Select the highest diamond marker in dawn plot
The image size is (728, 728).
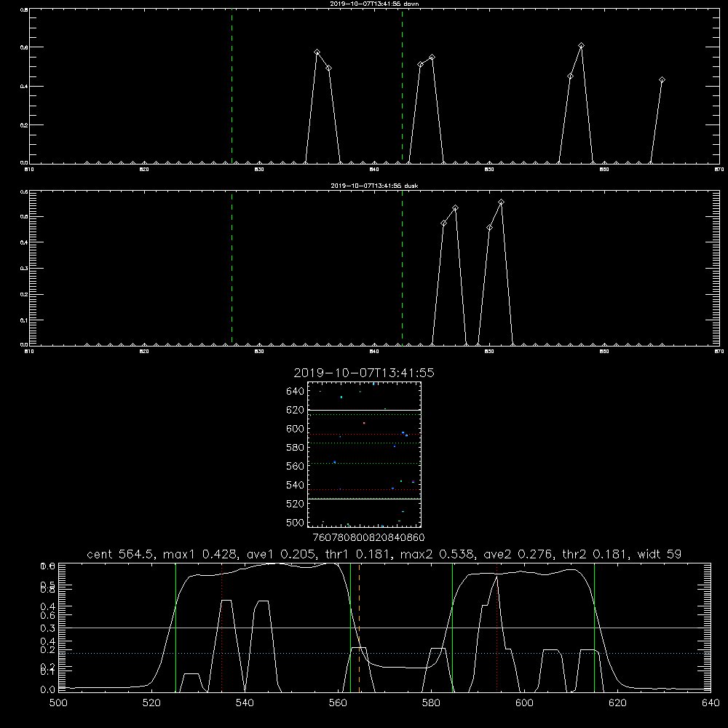pyautogui.click(x=581, y=45)
